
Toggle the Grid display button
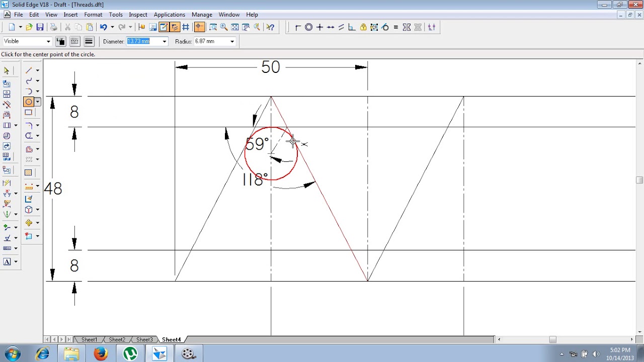click(186, 27)
